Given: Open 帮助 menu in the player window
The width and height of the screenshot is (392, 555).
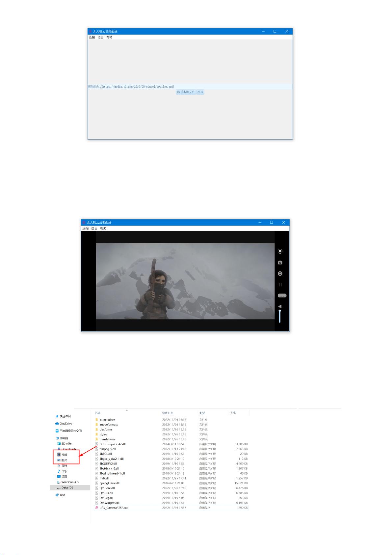Looking at the screenshot, I should (x=103, y=228).
